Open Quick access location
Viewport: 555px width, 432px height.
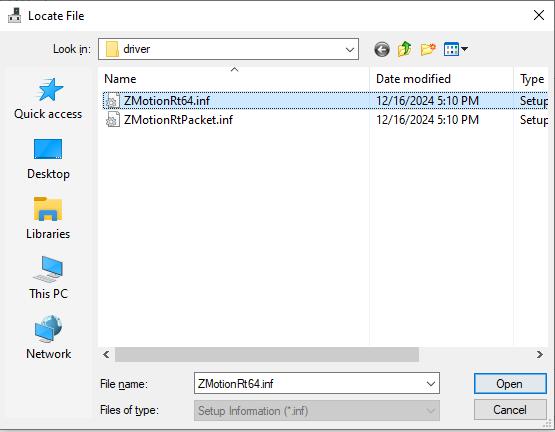click(48, 98)
